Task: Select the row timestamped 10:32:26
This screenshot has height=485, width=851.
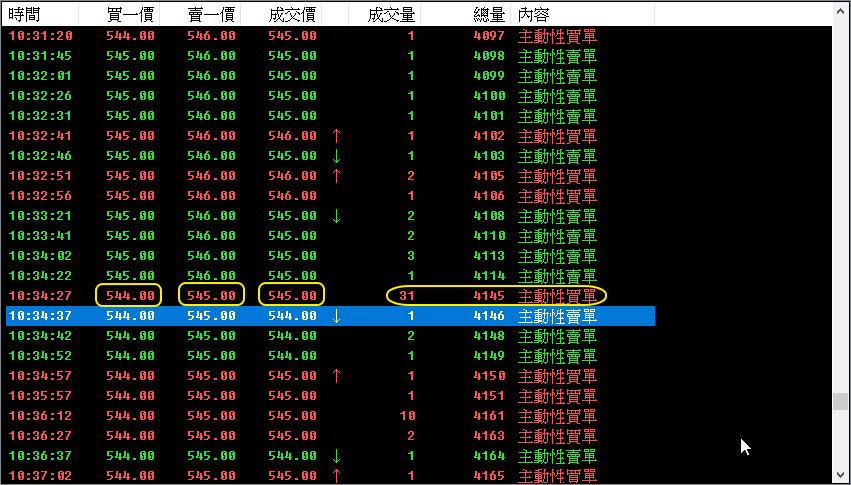Action: (x=330, y=96)
